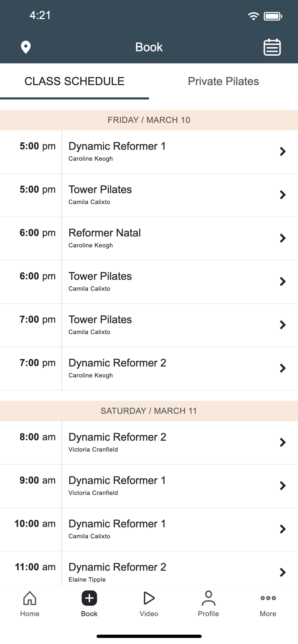The height and width of the screenshot is (644, 298).
Task: Tap the location pin icon
Action: (x=26, y=47)
